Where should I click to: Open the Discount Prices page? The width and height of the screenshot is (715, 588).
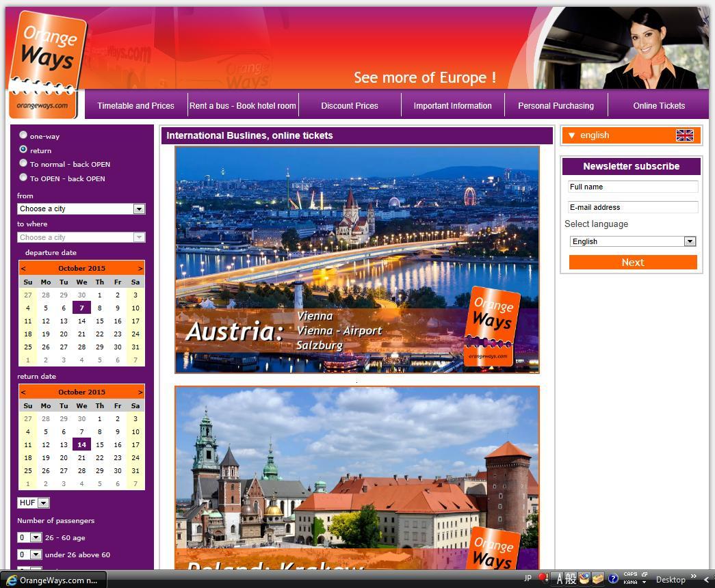click(x=349, y=106)
